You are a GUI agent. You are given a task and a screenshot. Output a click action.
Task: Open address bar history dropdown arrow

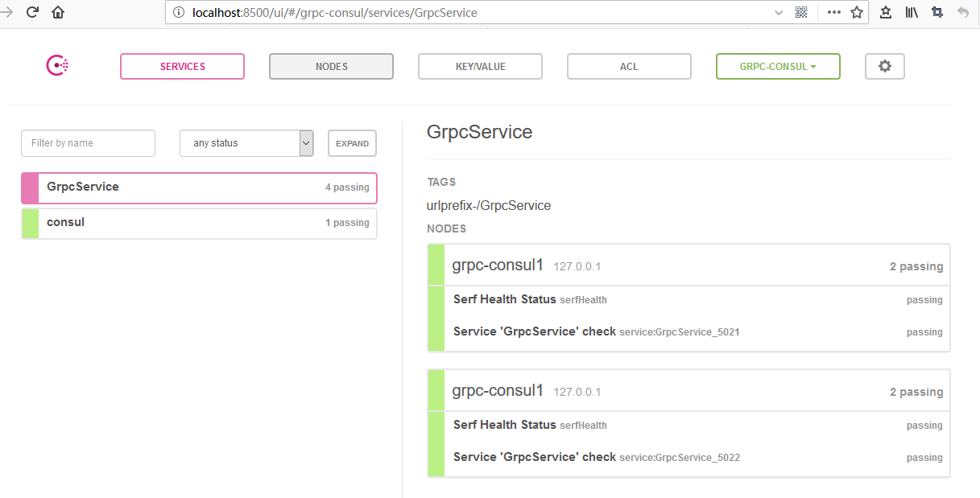pyautogui.click(x=778, y=12)
